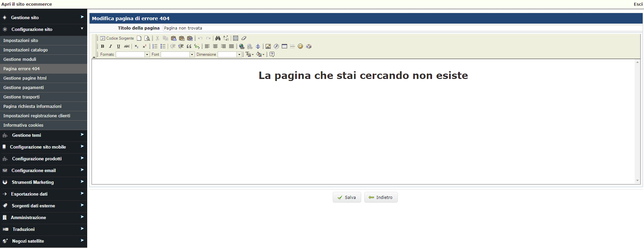
Task: Click the Paste clipboard icon
Action: pyautogui.click(x=173, y=38)
